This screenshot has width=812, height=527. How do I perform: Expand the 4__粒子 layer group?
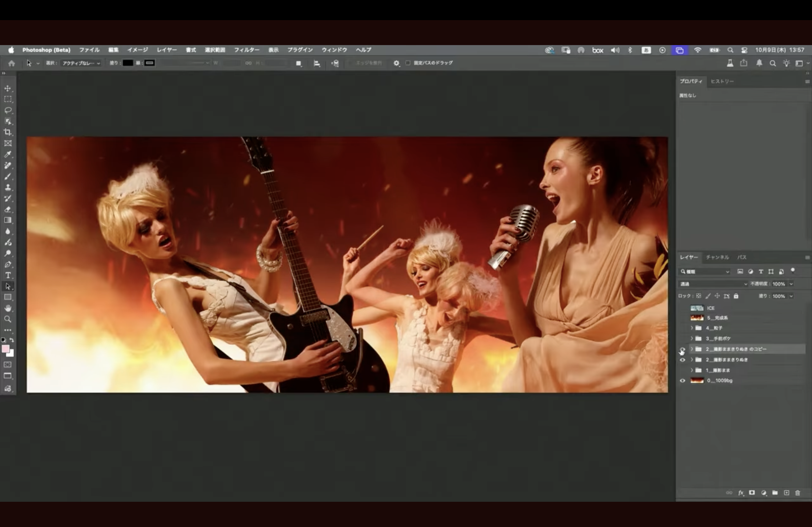tap(691, 328)
